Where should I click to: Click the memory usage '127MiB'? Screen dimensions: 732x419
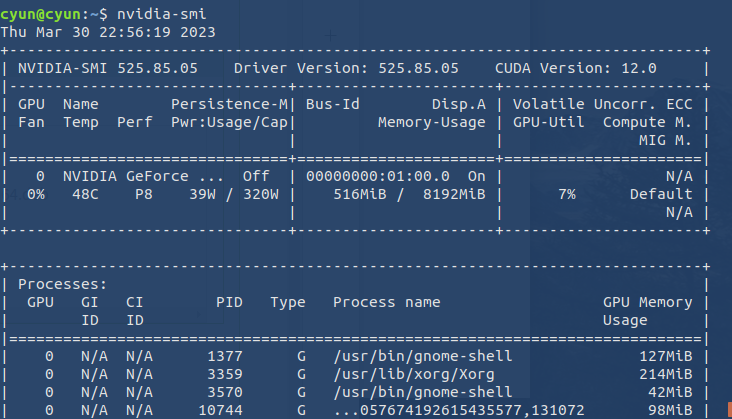coord(666,356)
